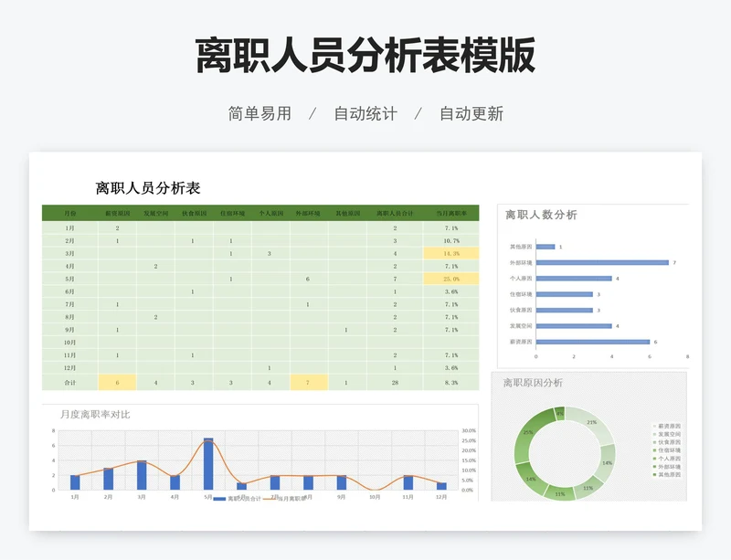
Task: Click the 21% donut chart segment
Action: (x=592, y=423)
